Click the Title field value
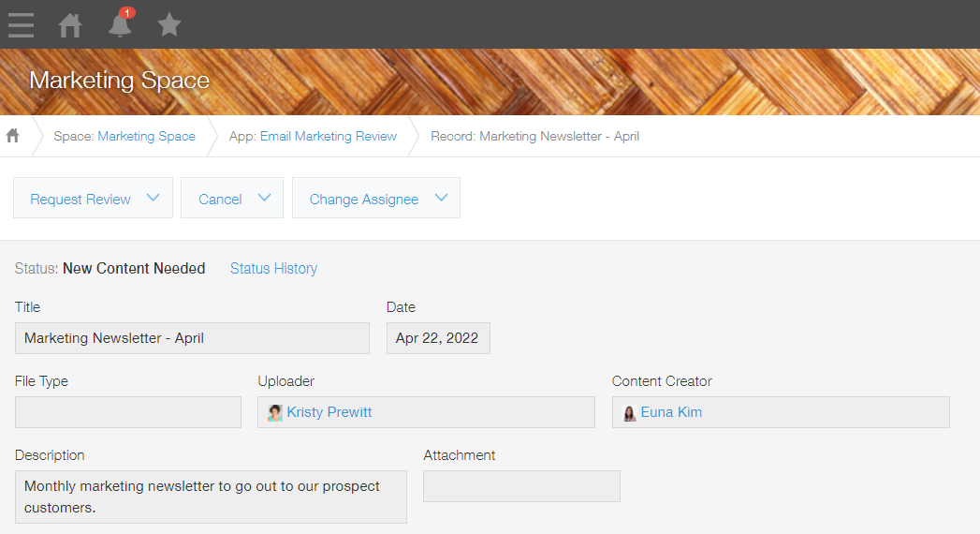Screen dimensions: 980x534 (x=192, y=338)
